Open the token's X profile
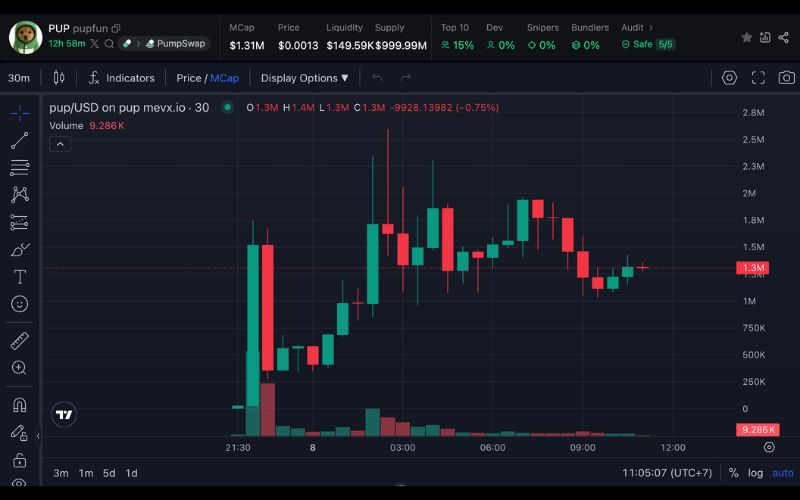800x500 pixels. (94, 43)
